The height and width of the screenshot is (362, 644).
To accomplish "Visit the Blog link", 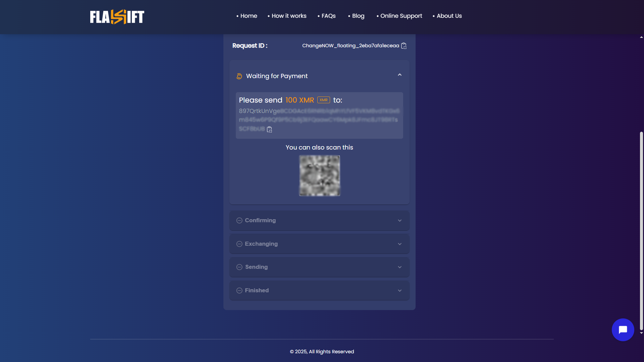I will pyautogui.click(x=358, y=16).
